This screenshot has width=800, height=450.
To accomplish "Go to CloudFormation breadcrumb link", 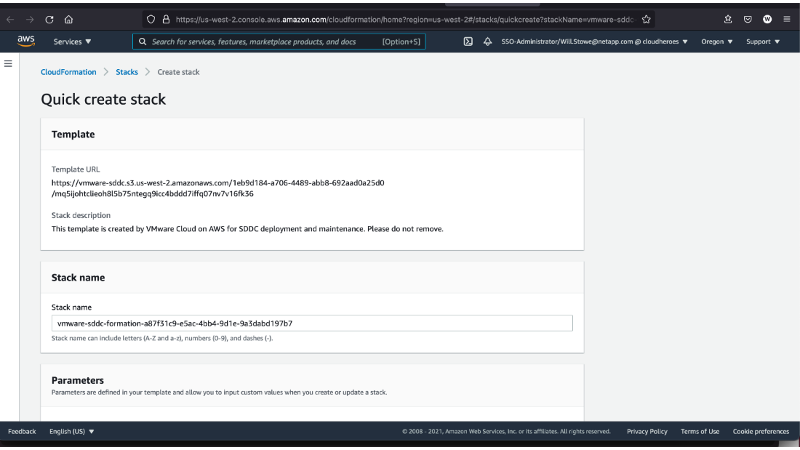I will point(68,72).
